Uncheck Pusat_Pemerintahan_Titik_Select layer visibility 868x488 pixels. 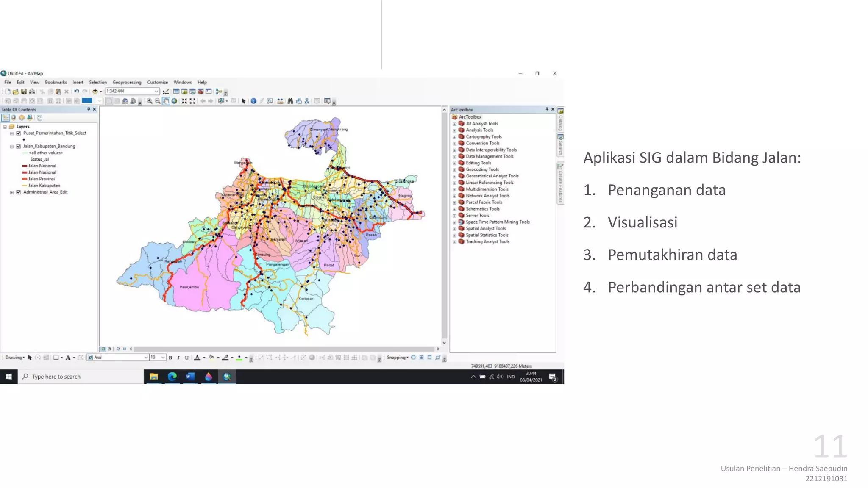[19, 133]
